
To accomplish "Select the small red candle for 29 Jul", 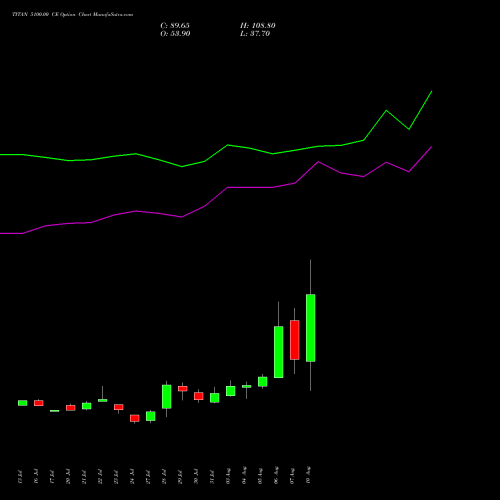I will tap(183, 389).
